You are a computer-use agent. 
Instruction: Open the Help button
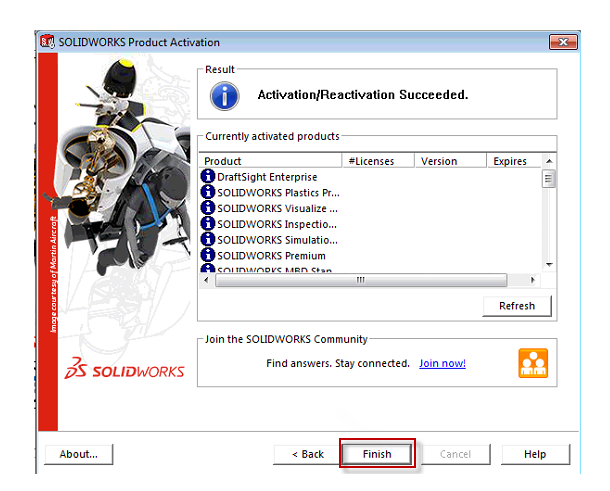point(535,454)
